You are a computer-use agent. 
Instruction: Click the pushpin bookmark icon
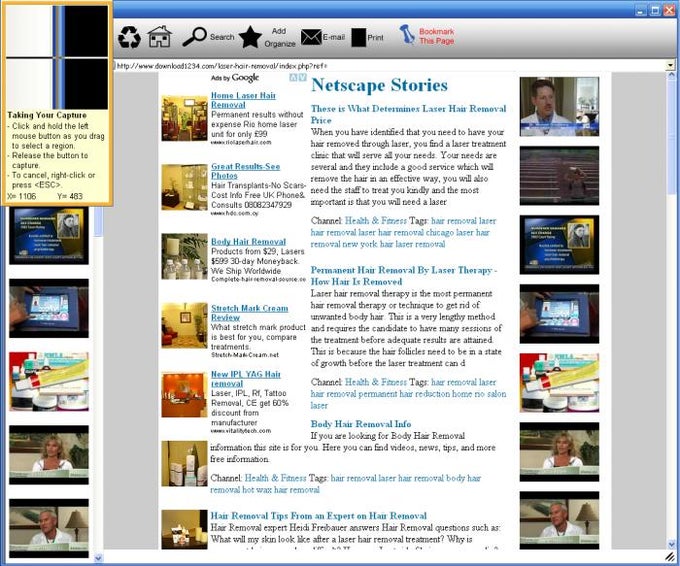(x=407, y=35)
